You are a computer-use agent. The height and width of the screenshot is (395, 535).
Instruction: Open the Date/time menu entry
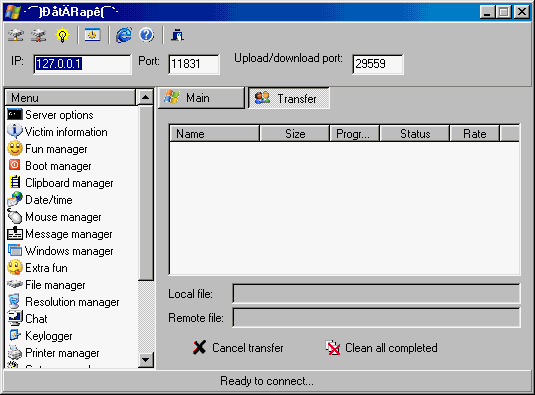(49, 200)
